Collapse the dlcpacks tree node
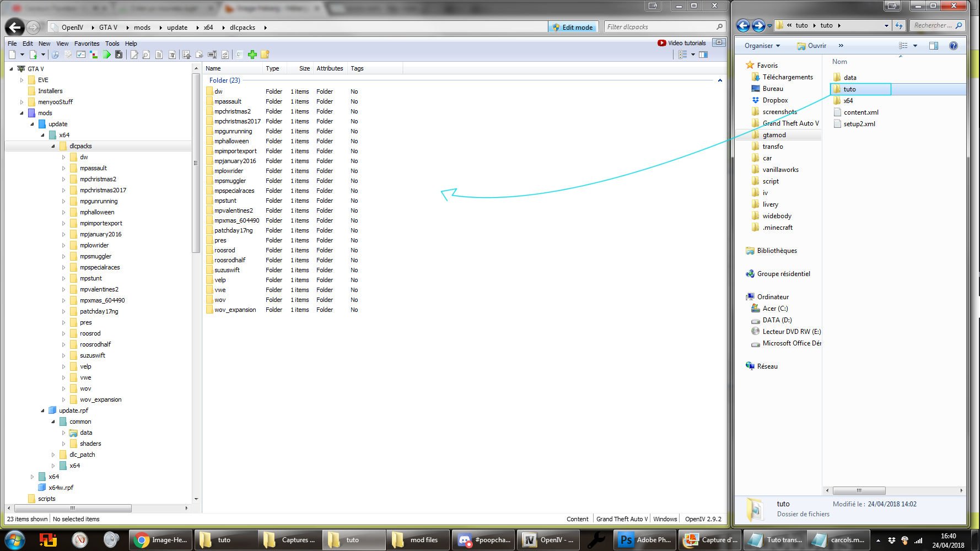This screenshot has width=980, height=551. (x=53, y=146)
